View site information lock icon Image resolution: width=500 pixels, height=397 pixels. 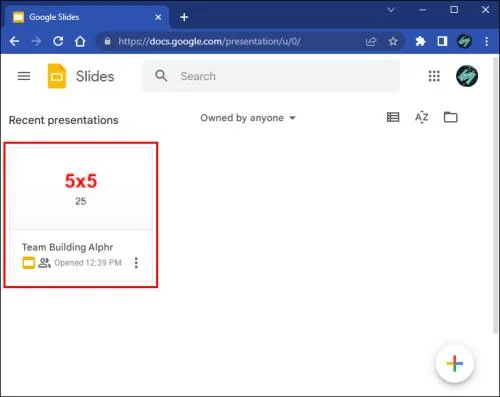107,41
